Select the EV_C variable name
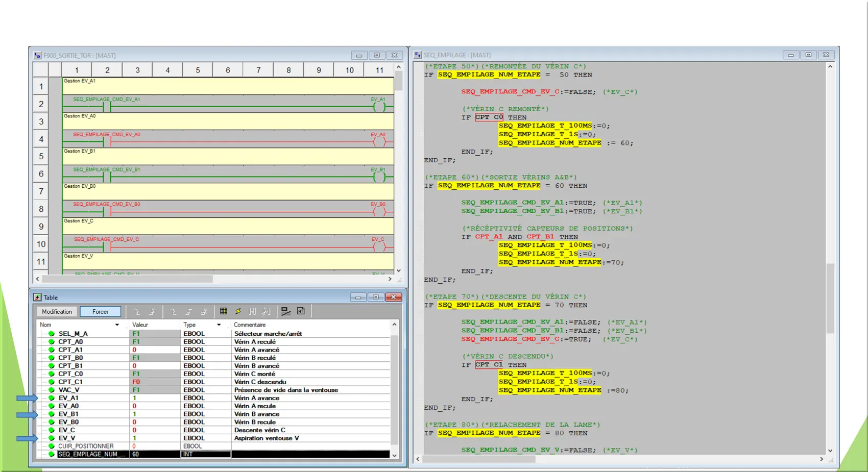868x472 pixels. [x=66, y=430]
